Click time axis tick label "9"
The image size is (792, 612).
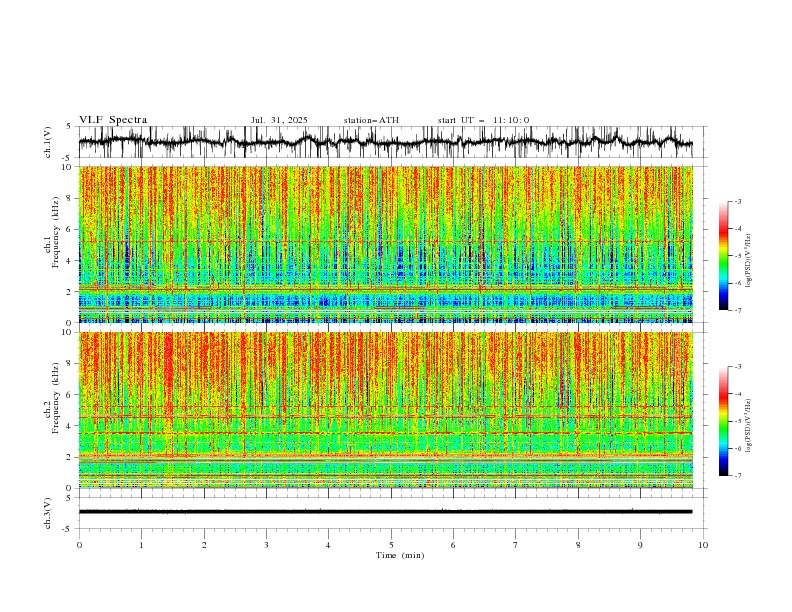pyautogui.click(x=640, y=545)
